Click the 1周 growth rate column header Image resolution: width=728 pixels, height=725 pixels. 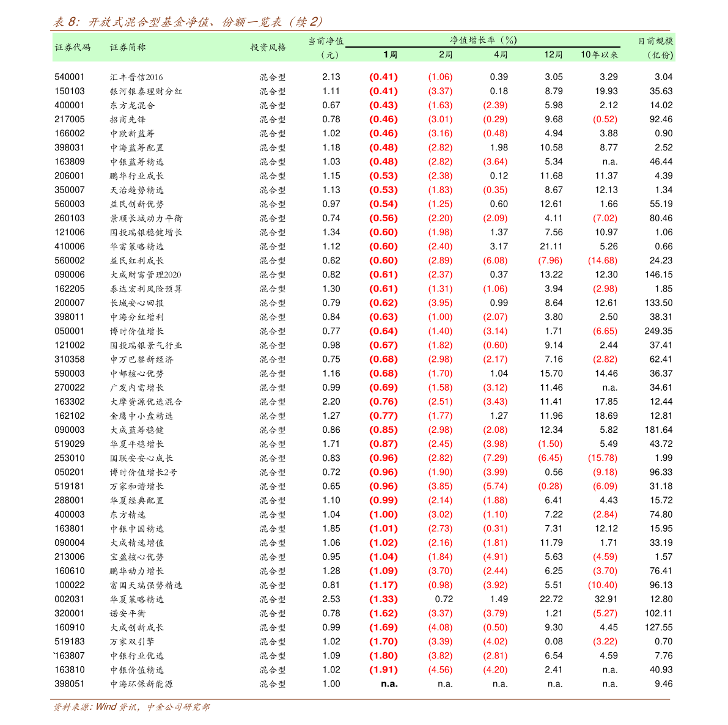[390, 55]
